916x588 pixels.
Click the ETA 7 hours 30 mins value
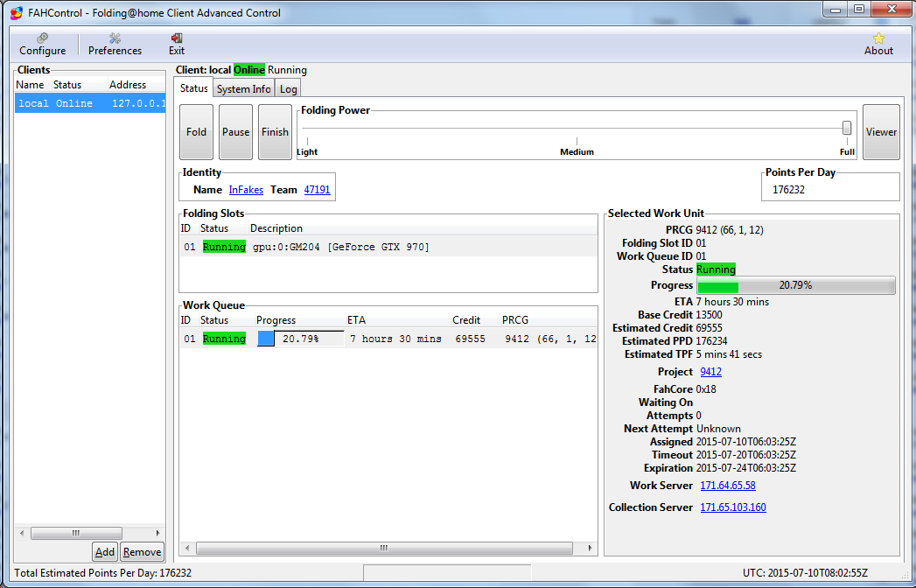click(x=732, y=302)
